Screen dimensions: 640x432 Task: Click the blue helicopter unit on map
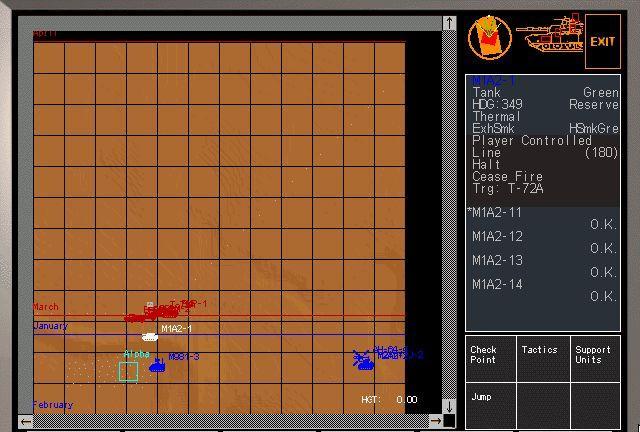click(x=363, y=359)
